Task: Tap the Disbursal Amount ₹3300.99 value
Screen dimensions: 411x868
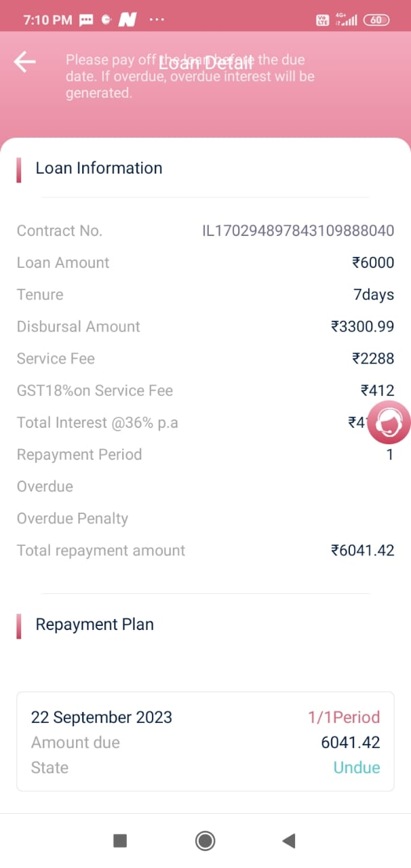Action: pos(362,327)
